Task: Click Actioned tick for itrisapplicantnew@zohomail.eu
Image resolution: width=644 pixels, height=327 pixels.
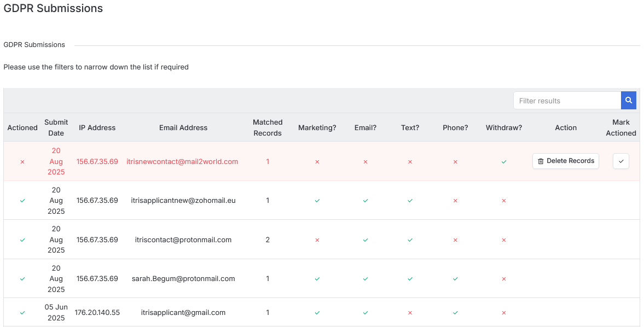Action: tap(22, 201)
